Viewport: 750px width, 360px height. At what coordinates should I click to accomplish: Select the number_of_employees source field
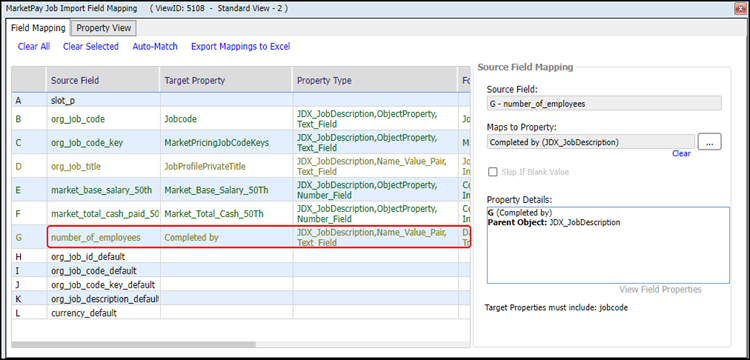click(x=103, y=237)
